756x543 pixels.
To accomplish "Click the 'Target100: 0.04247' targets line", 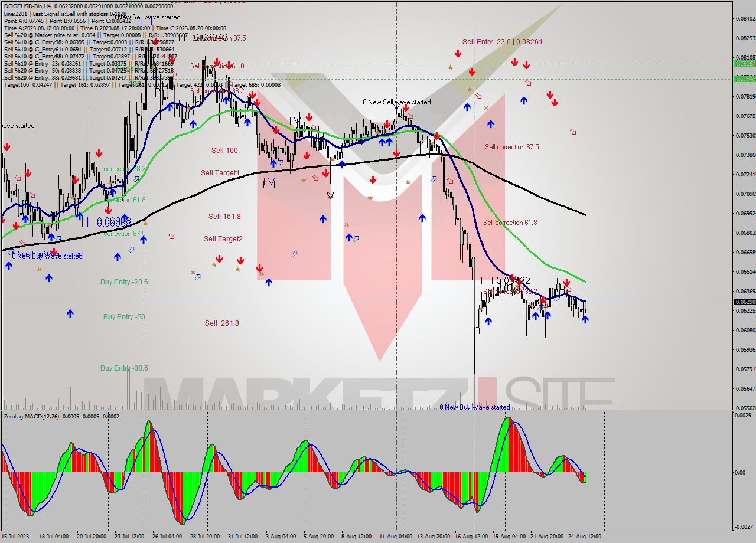I will point(142,84).
